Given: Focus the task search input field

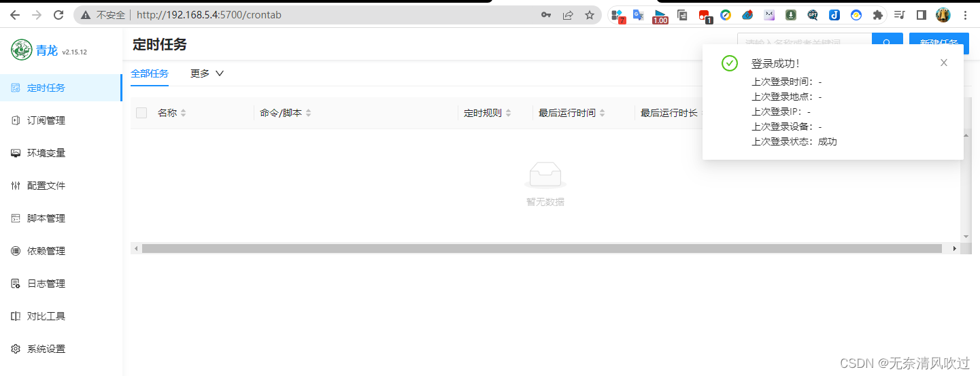Looking at the screenshot, I should (x=805, y=43).
